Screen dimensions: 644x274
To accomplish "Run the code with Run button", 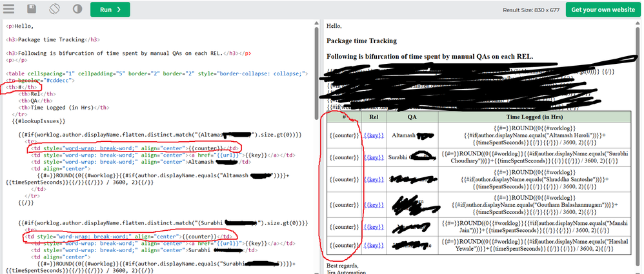I will coord(110,10).
